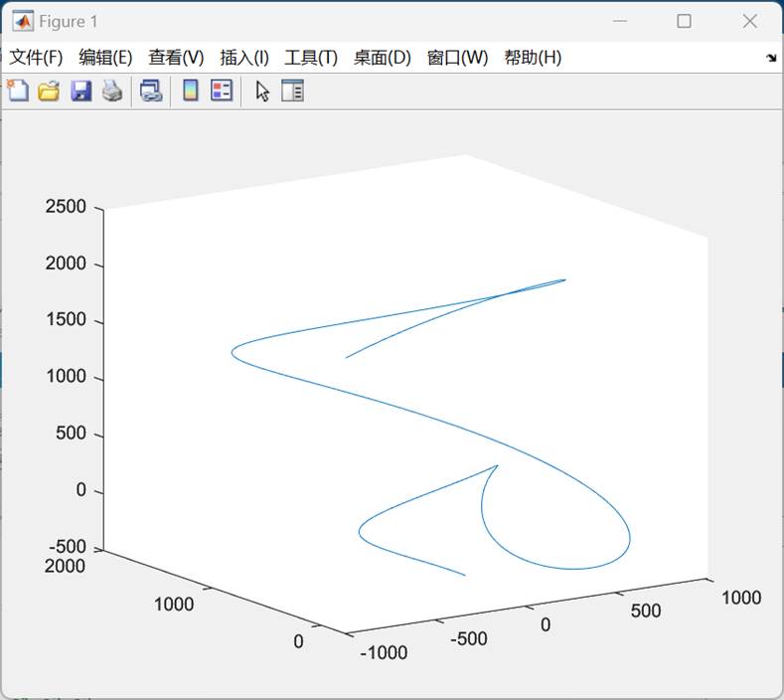Open the 帮助(H) menu
The width and height of the screenshot is (784, 700).
pyautogui.click(x=533, y=58)
